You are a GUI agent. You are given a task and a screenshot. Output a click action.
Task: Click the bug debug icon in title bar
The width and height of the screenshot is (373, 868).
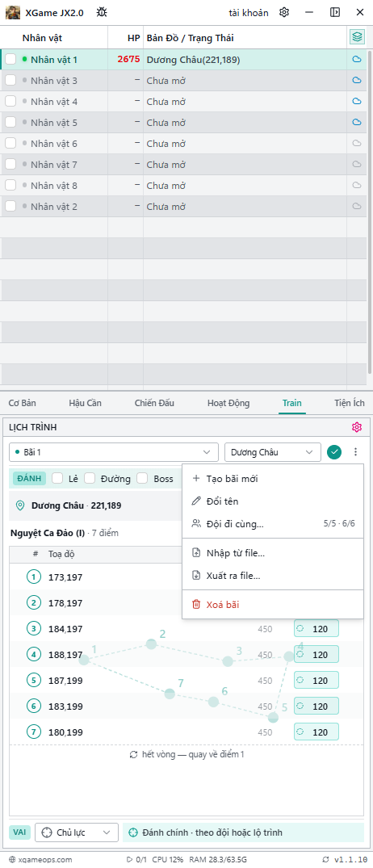(102, 12)
